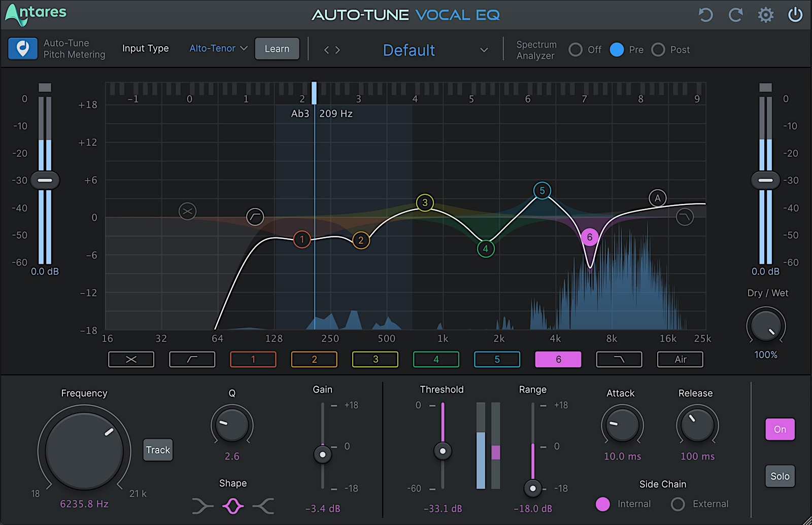Viewport: 812px width, 525px height.
Task: Open settings gear icon
Action: pos(766,15)
